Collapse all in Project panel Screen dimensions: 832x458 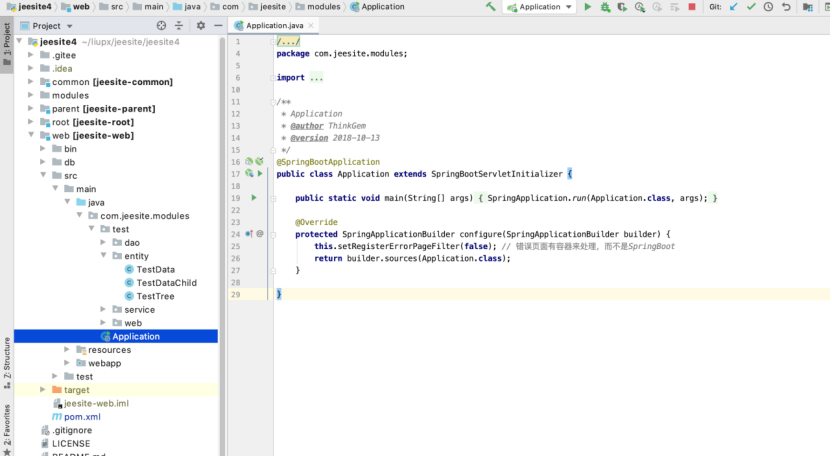pos(179,25)
